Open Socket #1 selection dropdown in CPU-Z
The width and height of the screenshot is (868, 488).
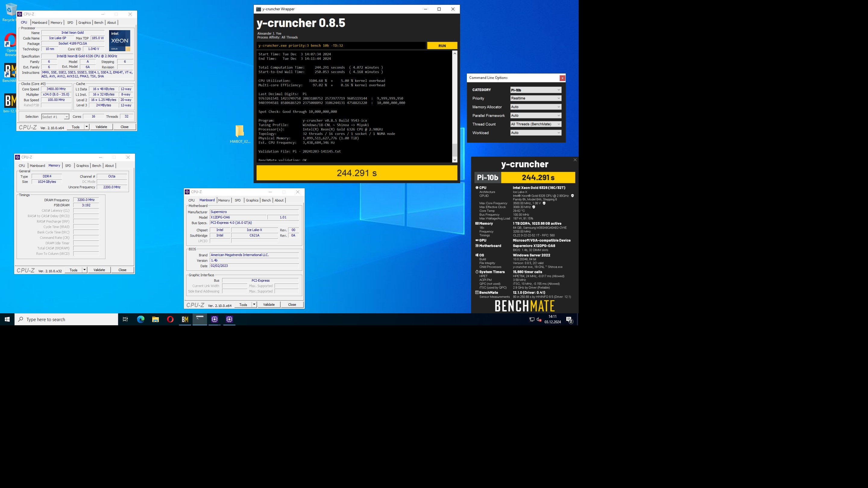[x=55, y=117]
